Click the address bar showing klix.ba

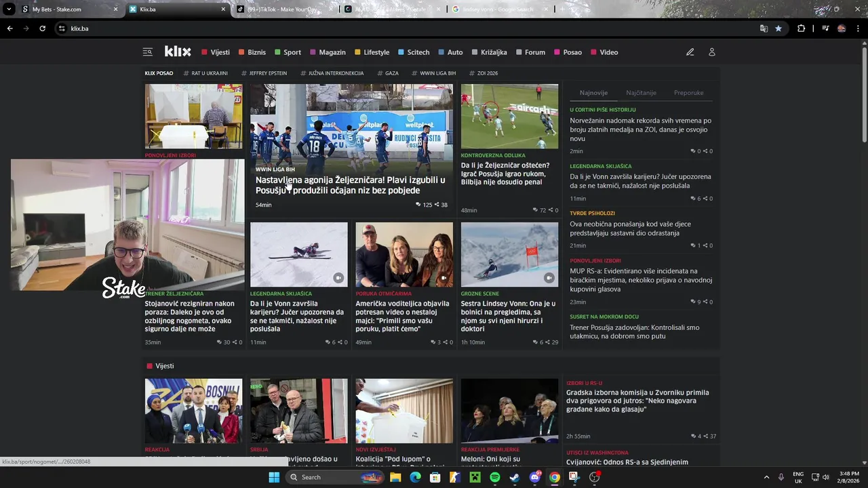pos(407,28)
